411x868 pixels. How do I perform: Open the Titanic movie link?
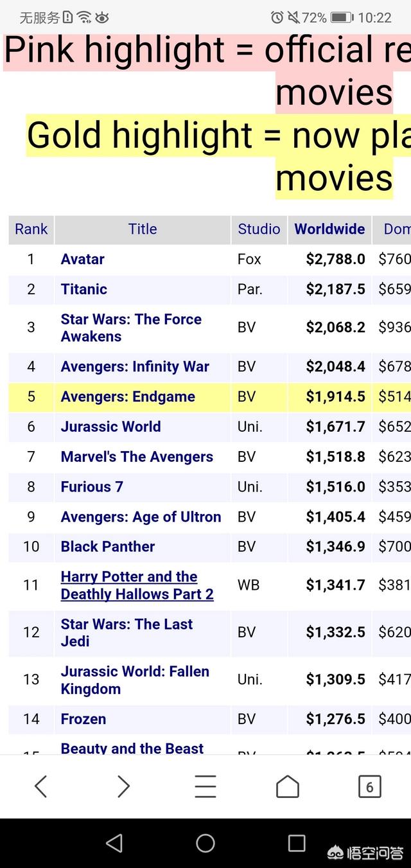(x=84, y=289)
